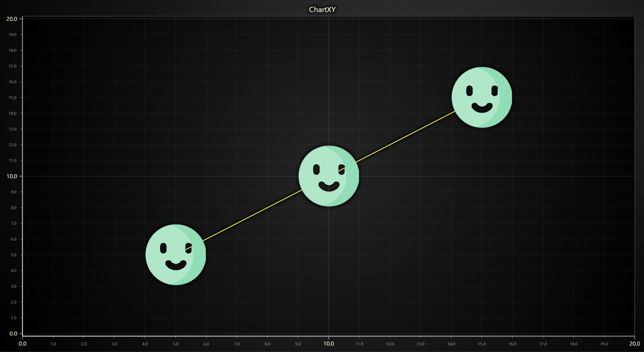The width and height of the screenshot is (644, 352).
Task: Click the X-axis label 2.0
Action: (84, 344)
